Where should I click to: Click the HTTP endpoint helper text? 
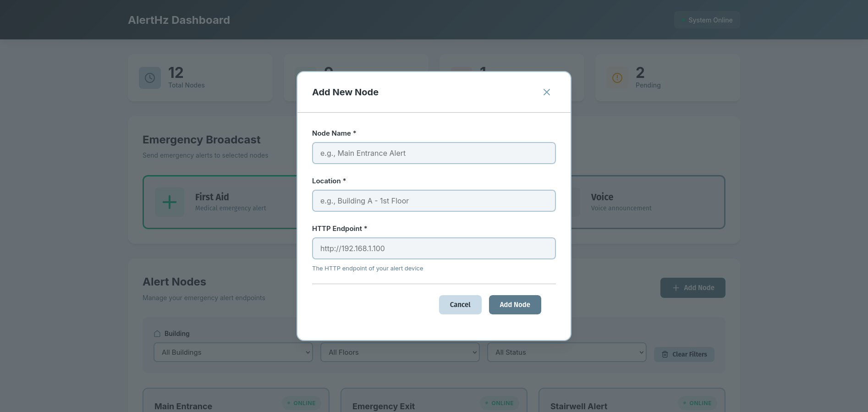coord(368,269)
